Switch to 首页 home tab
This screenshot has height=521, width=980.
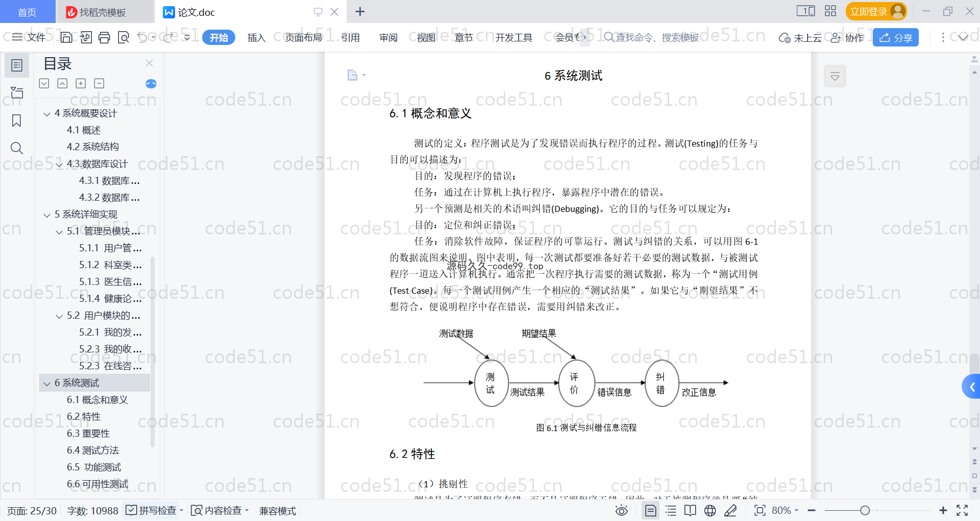(x=27, y=12)
